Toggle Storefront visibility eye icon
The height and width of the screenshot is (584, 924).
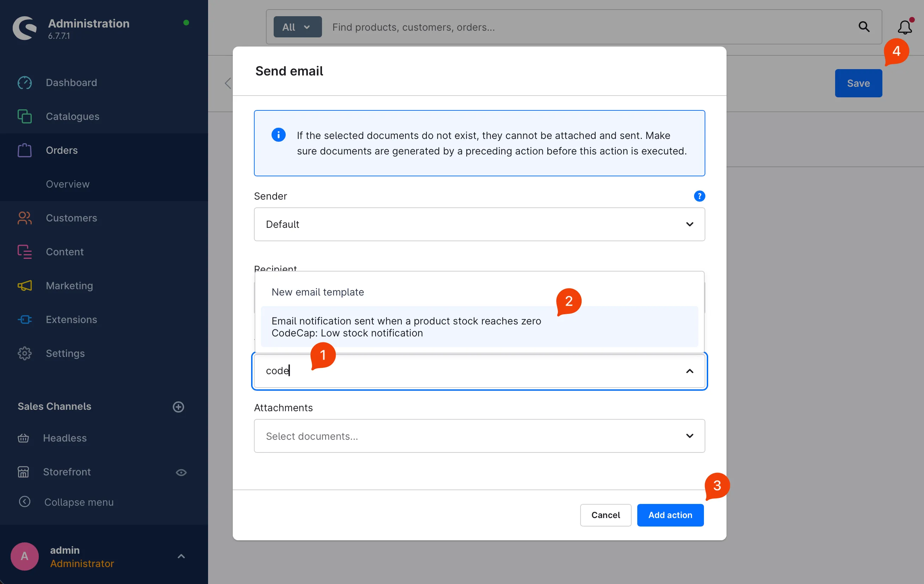tap(181, 472)
